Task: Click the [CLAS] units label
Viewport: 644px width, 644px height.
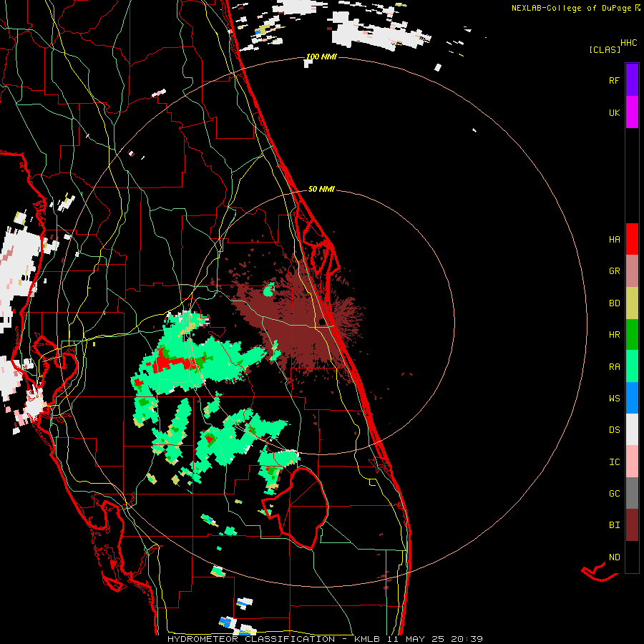Action: [x=605, y=49]
